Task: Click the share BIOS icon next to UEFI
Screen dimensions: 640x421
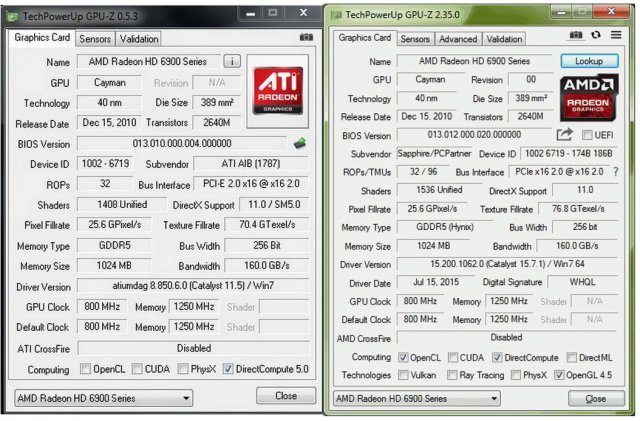Action: [x=564, y=134]
